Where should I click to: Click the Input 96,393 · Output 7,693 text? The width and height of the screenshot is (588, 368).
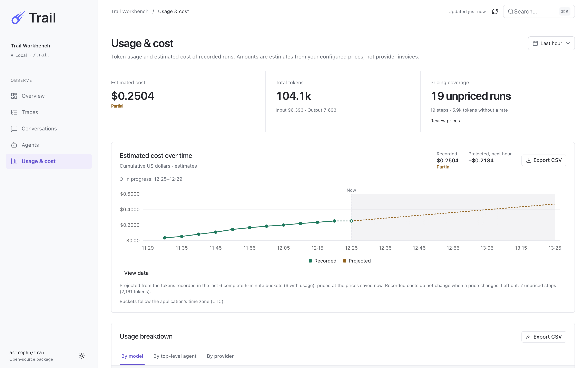click(306, 110)
